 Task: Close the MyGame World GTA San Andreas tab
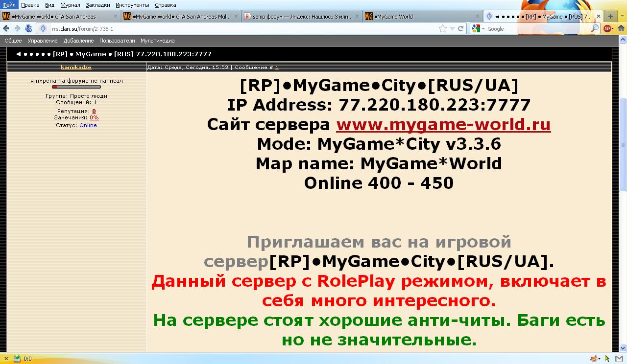pyautogui.click(x=116, y=16)
